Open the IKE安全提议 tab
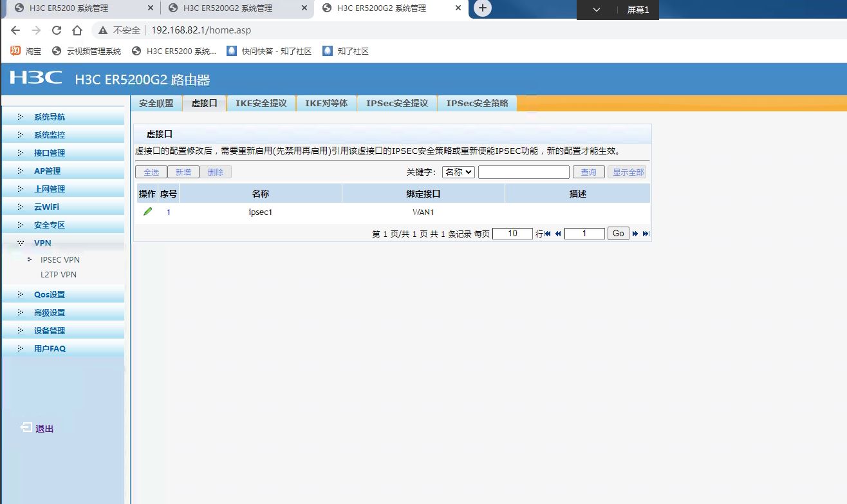This screenshot has width=847, height=504. 261,103
